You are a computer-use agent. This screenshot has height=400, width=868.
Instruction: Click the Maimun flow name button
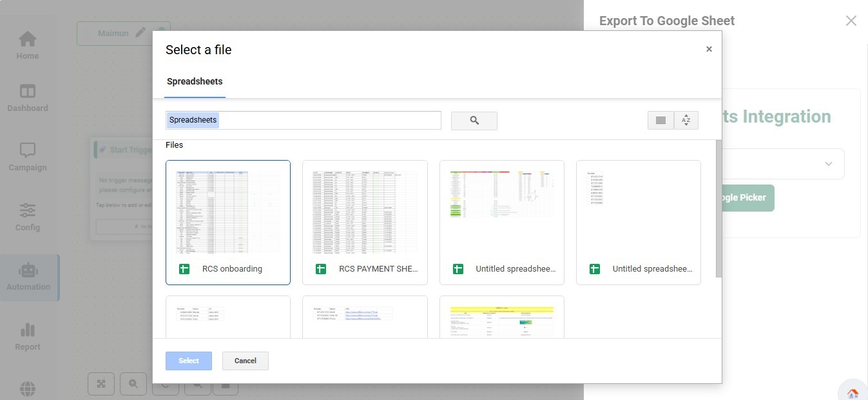pos(116,33)
